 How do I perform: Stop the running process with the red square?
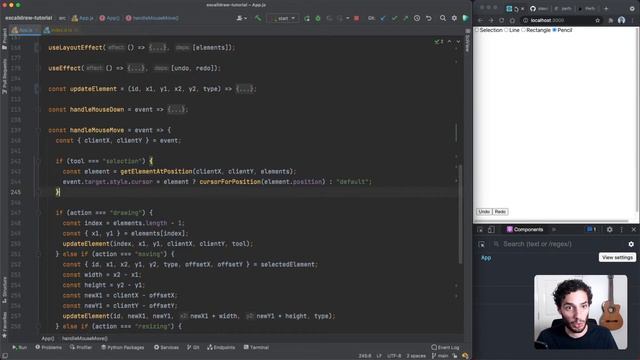[356, 18]
